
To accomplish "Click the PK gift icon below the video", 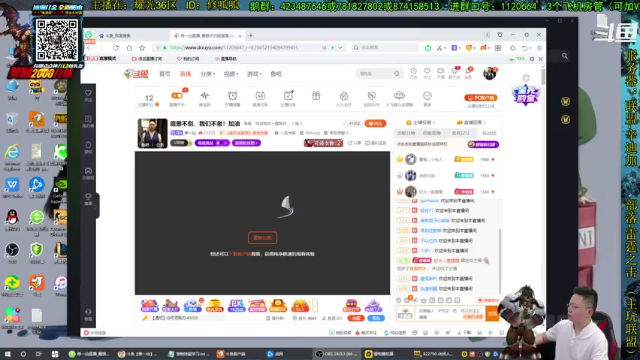I will point(236,305).
